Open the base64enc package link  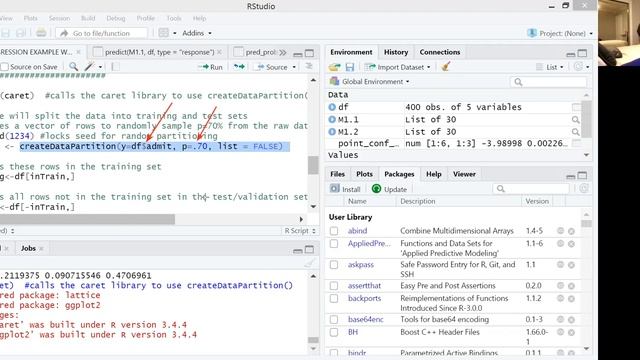(x=365, y=320)
